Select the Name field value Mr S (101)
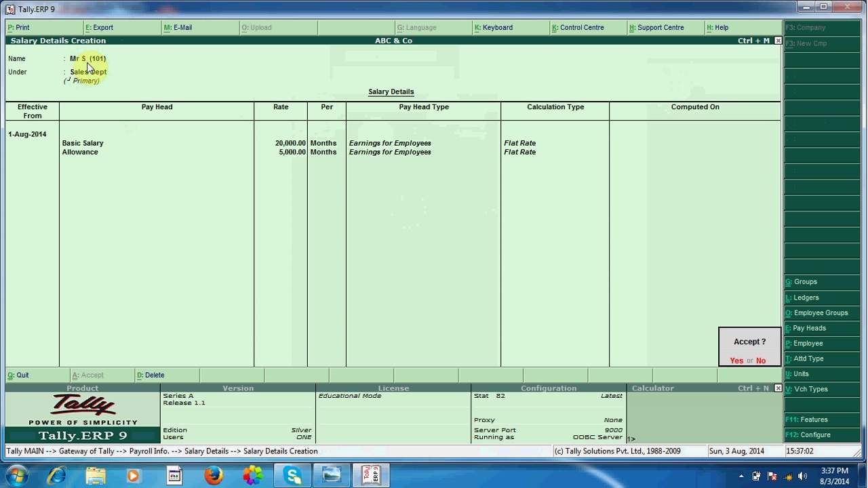 [x=88, y=59]
